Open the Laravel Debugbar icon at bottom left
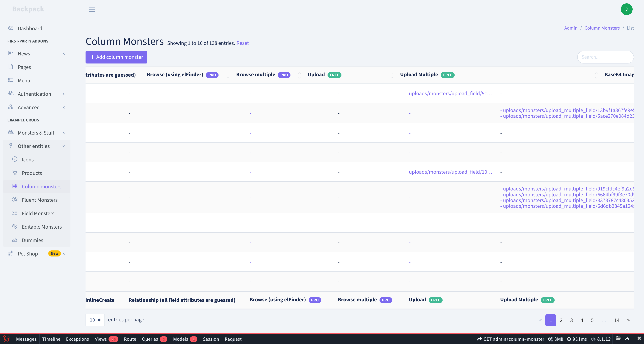Viewport: 644px width, 344px height. (6, 339)
